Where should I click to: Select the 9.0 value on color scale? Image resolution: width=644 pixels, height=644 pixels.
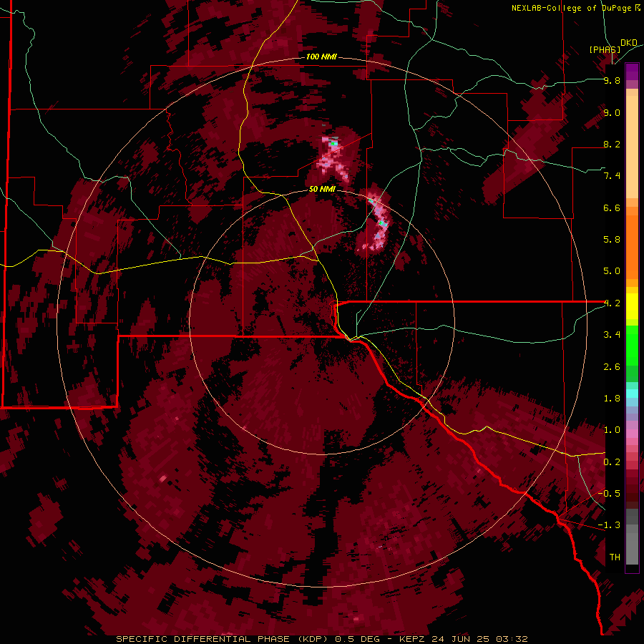612,112
